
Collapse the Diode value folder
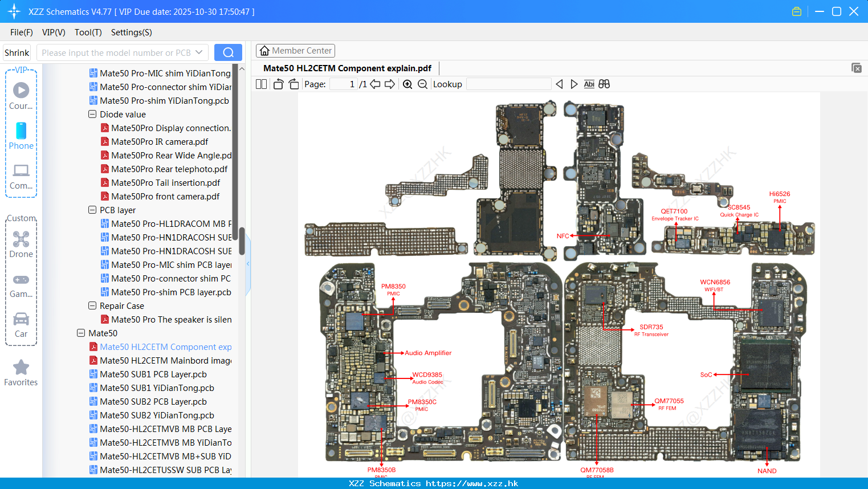92,114
